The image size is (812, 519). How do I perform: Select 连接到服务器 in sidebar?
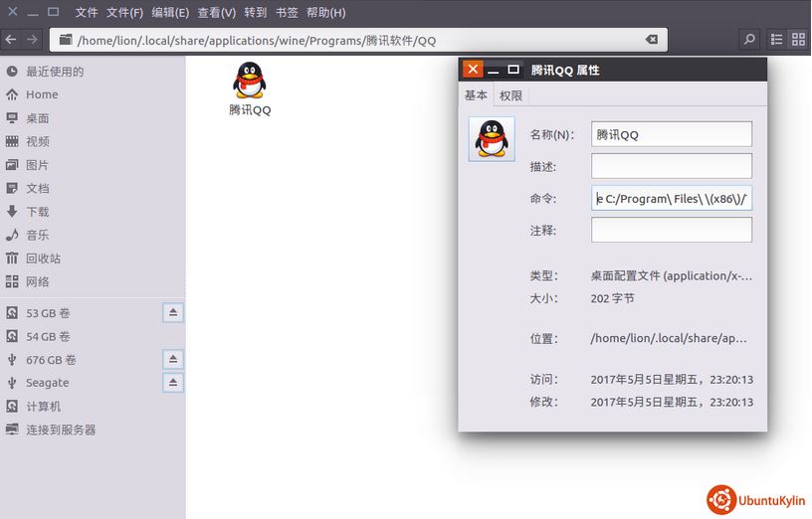pos(61,430)
